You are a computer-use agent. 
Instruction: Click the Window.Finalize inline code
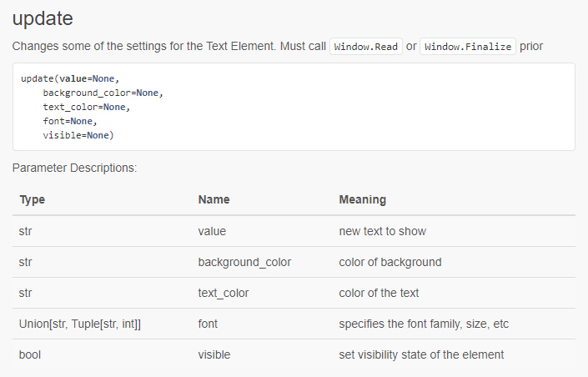[x=468, y=47]
